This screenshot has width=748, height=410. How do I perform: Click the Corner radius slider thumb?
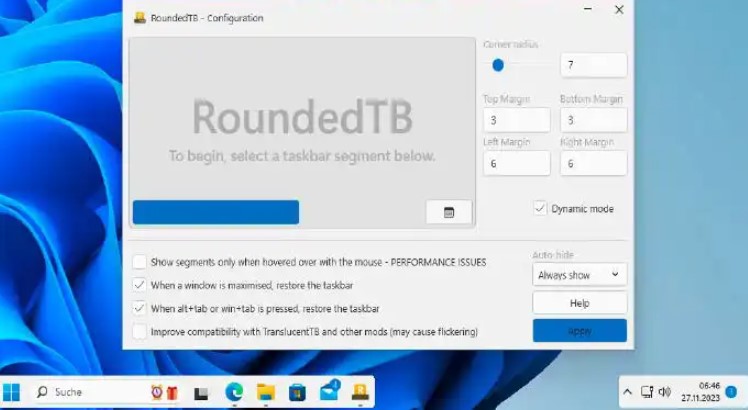(x=498, y=65)
